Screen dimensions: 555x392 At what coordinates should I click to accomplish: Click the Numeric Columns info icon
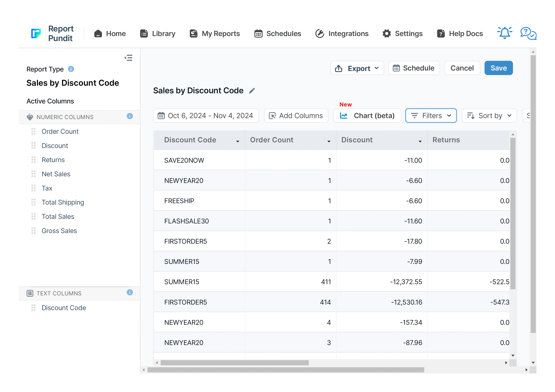[130, 116]
